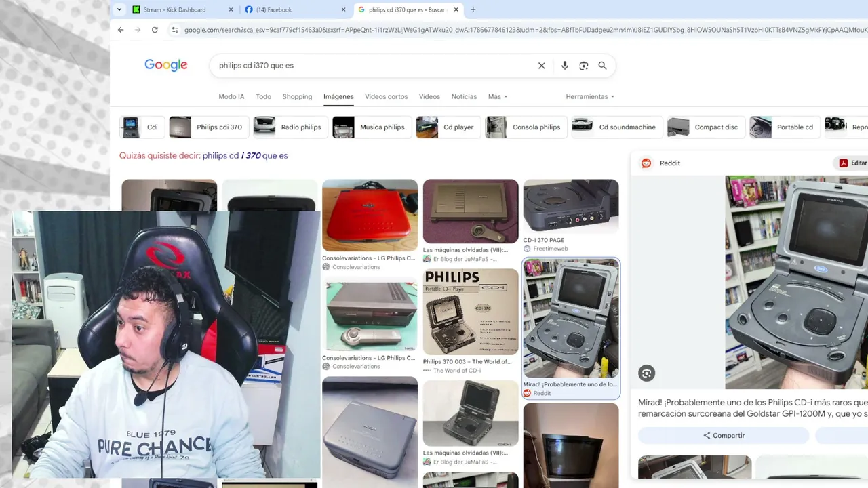Search inside the preview image with Lens icon
Screen dimensions: 868x488
click(646, 373)
